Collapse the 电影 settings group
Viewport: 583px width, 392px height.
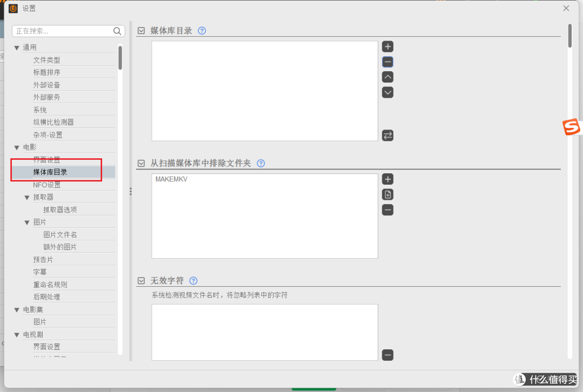[17, 147]
